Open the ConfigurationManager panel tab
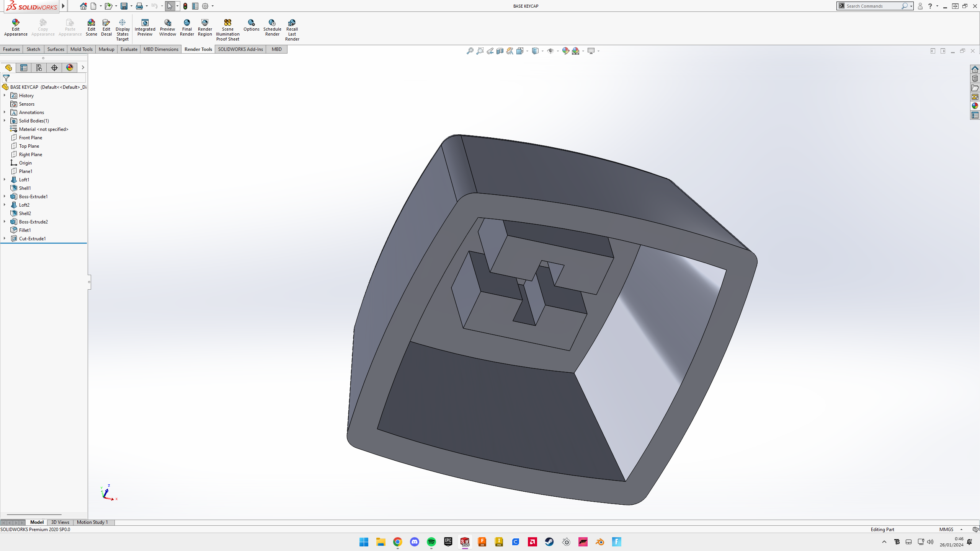Screen dimensions: 980x551 pyautogui.click(x=39, y=68)
